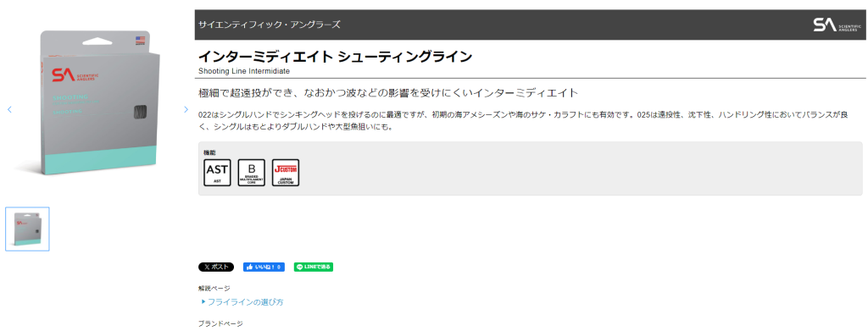
Task: Click the Japan Custom feature icon
Action: (x=286, y=173)
